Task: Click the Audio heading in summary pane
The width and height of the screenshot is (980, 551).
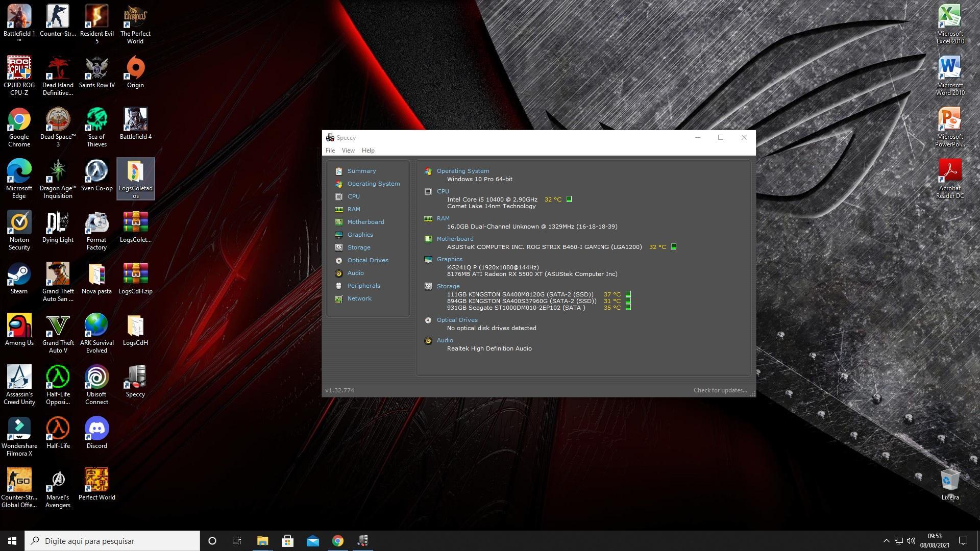Action: tap(445, 340)
